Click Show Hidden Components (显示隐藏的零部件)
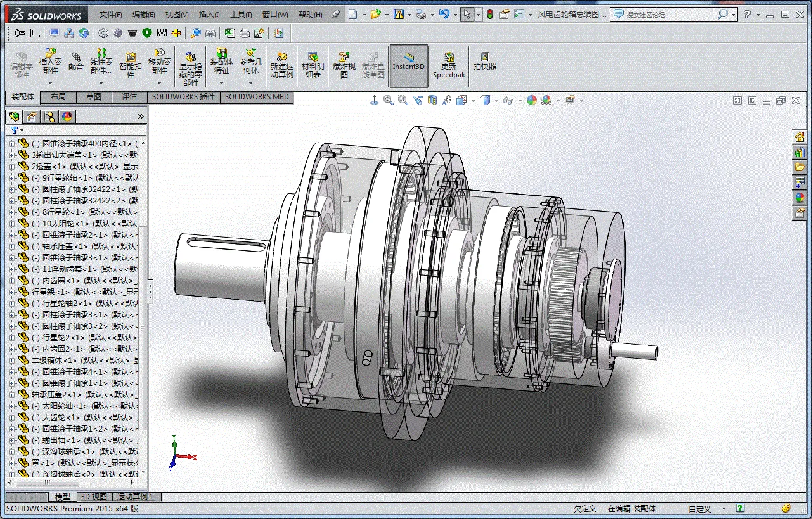The image size is (812, 519). pos(191,68)
